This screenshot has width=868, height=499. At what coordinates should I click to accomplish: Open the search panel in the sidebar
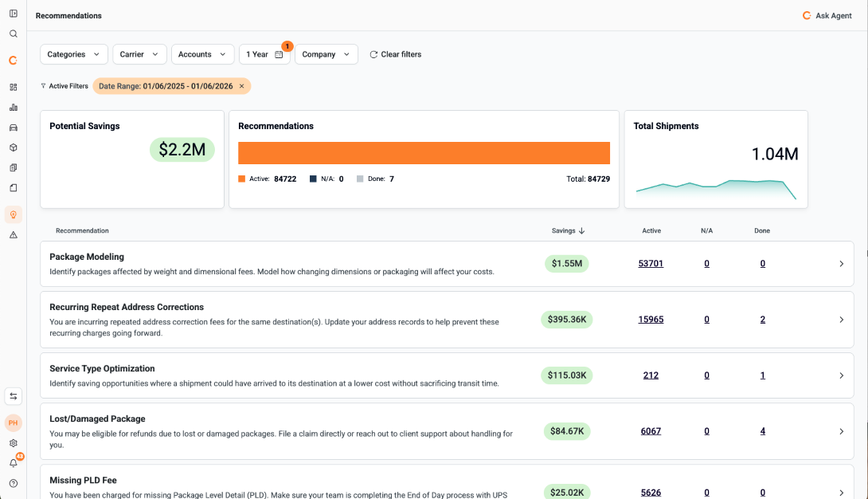coord(13,33)
